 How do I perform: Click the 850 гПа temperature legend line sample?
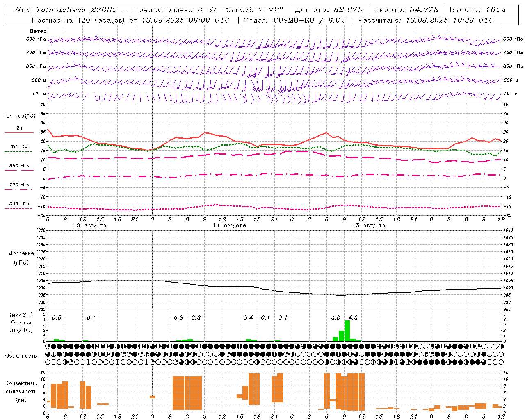click(19, 170)
